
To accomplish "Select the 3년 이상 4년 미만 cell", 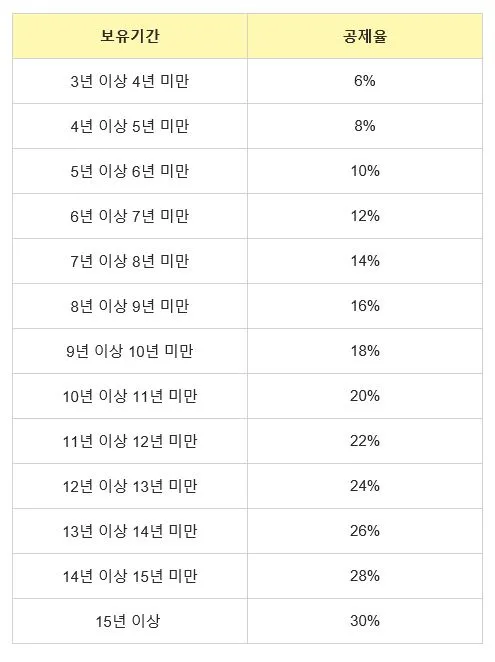I will [130, 81].
